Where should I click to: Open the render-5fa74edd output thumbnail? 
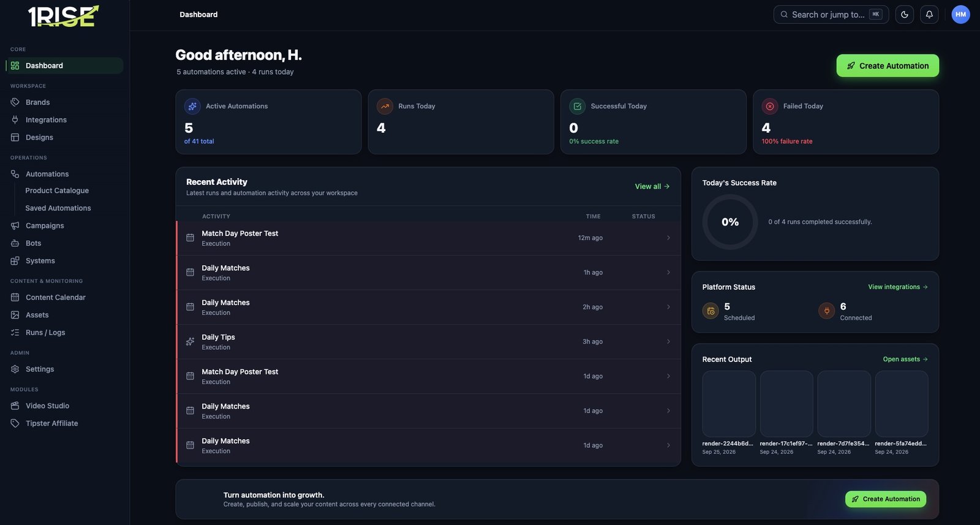902,404
